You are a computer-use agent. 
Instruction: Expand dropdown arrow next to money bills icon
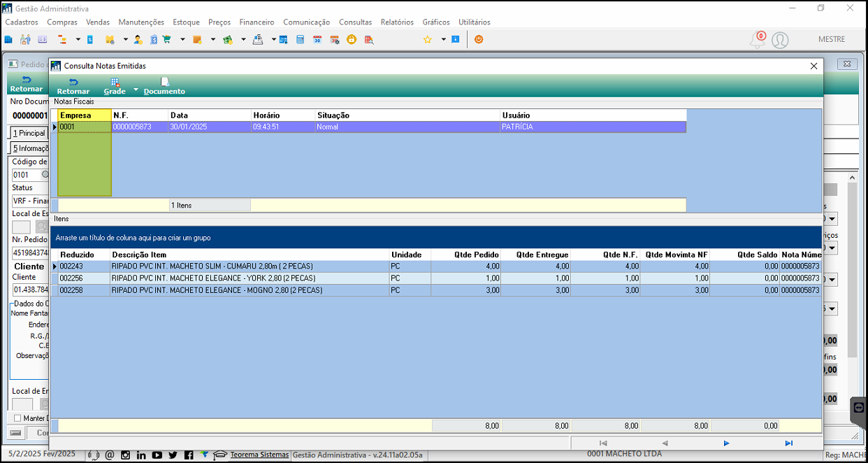[243, 39]
